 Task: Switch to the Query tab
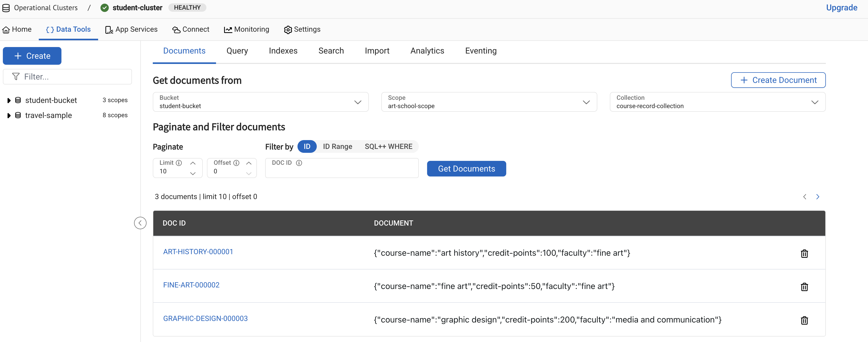tap(237, 51)
